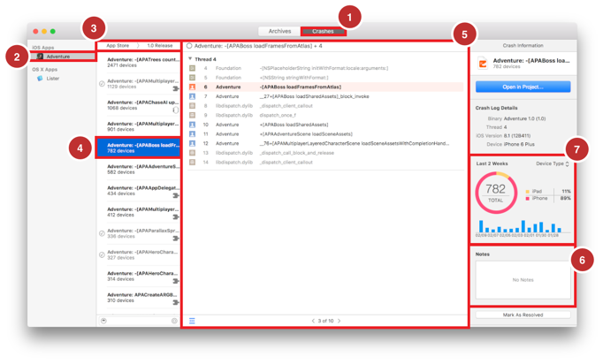Toggle resolved circle beside loadFramesFromAtlas title

[189, 46]
